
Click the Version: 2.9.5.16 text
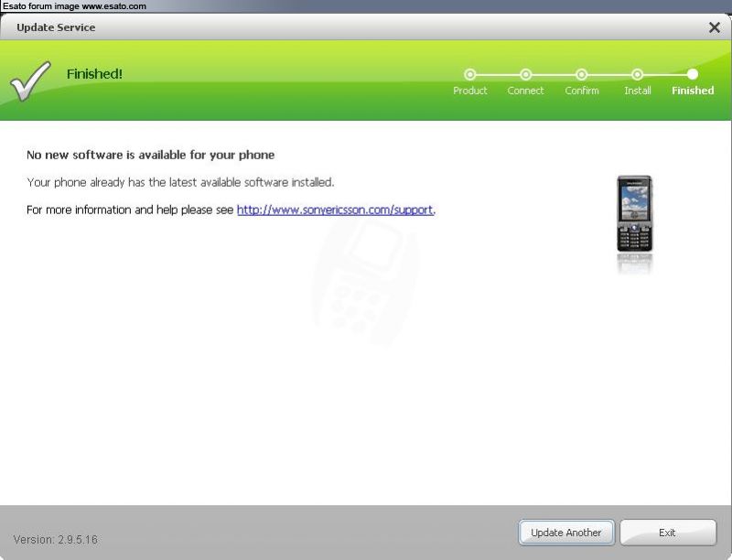click(x=56, y=540)
